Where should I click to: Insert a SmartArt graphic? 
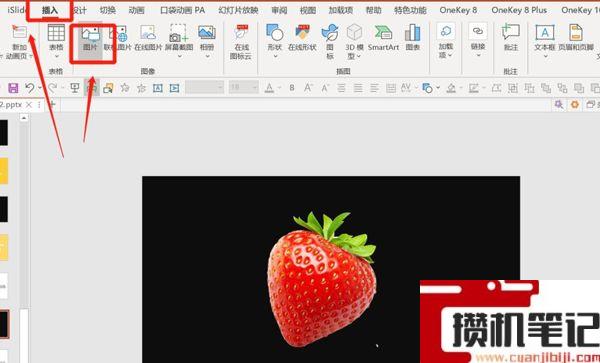383,38
